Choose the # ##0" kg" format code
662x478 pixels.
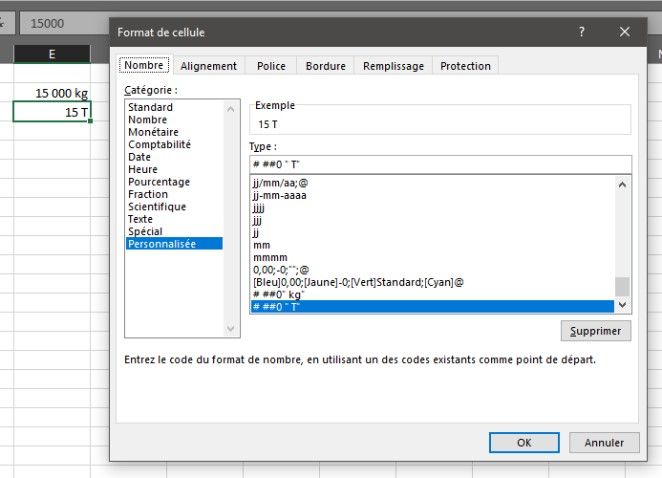coord(279,294)
